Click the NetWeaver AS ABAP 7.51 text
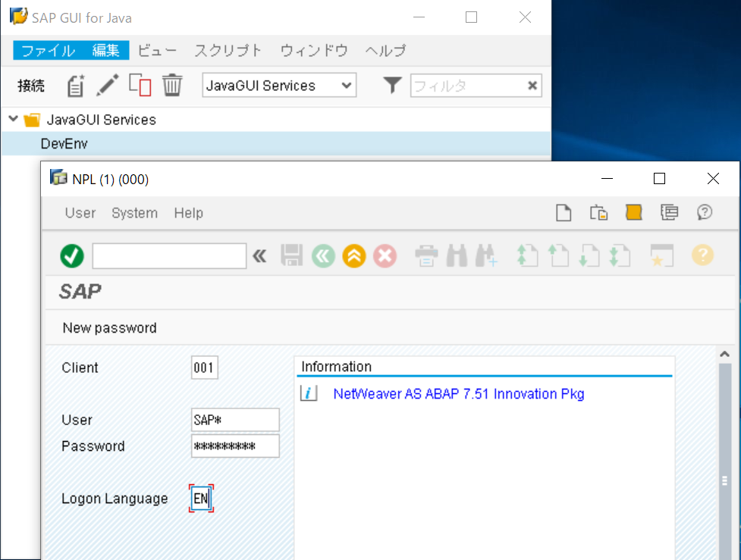Image resolution: width=741 pixels, height=560 pixels. pyautogui.click(x=458, y=394)
